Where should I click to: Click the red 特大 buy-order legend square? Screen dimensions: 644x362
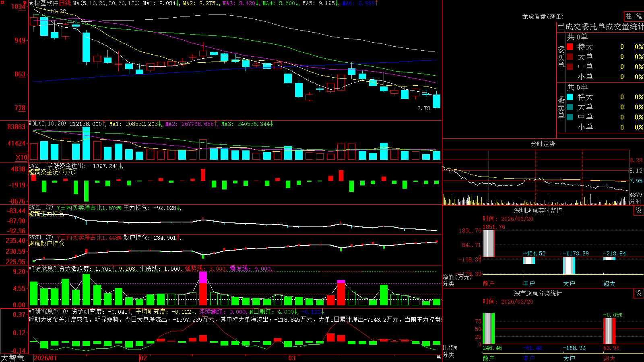pyautogui.click(x=570, y=47)
